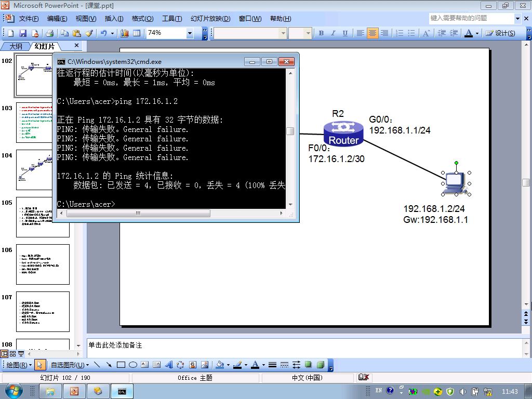Open the font name dropdown

tap(283, 33)
